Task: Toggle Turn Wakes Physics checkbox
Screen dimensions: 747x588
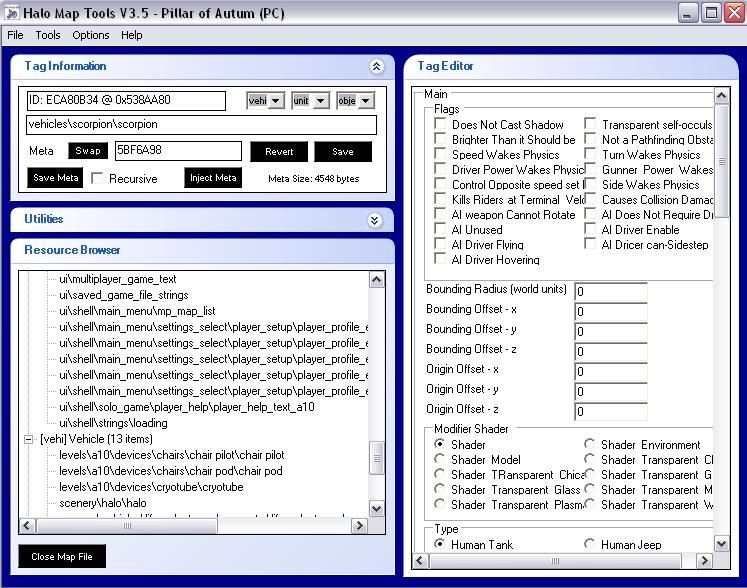Action: (590, 154)
